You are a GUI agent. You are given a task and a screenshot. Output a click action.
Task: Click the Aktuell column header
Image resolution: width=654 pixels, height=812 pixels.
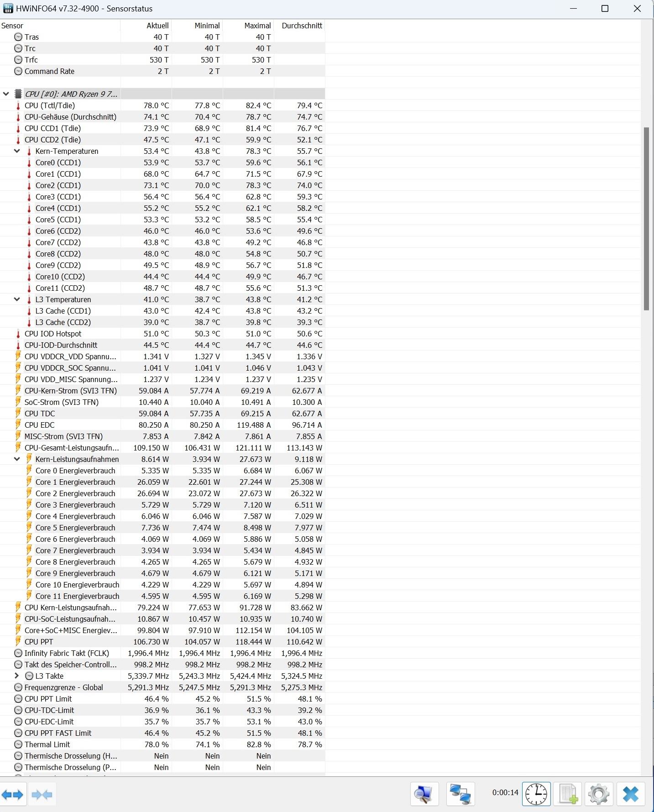[x=146, y=26]
